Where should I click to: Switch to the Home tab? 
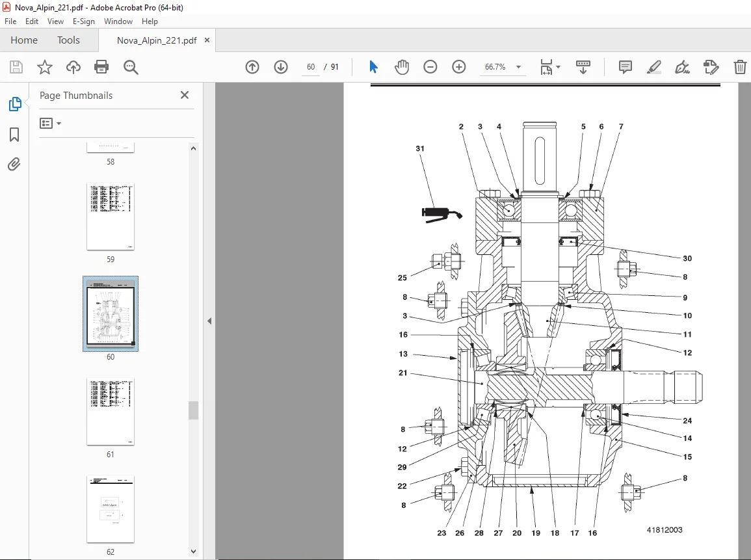(24, 40)
